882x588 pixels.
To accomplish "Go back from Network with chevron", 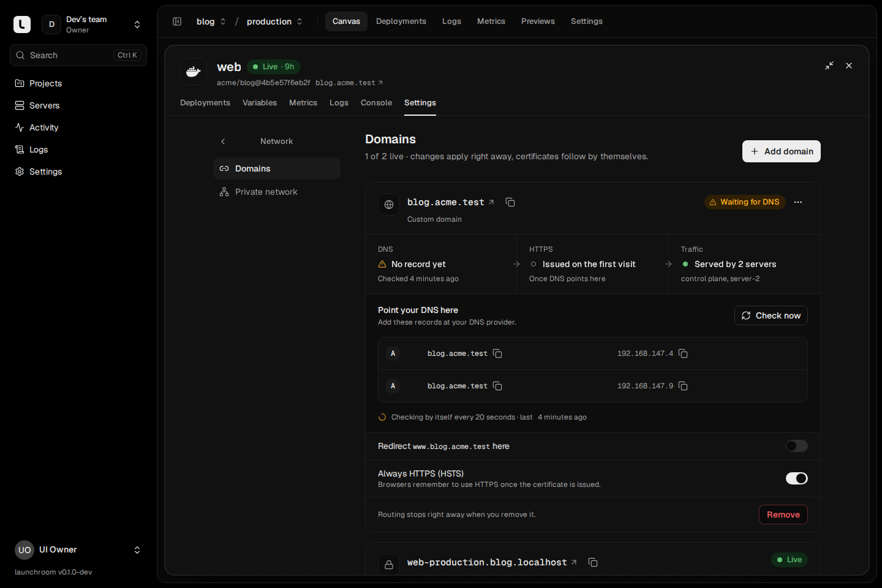I will click(223, 141).
